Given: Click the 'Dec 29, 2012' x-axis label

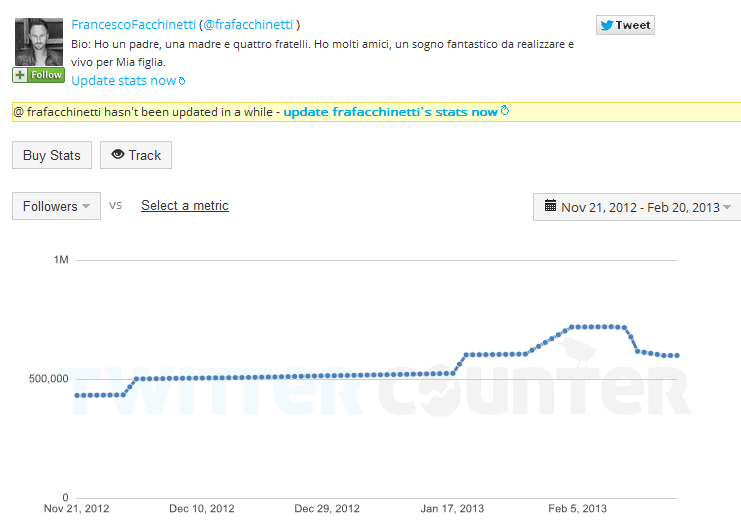Looking at the screenshot, I should tap(327, 509).
